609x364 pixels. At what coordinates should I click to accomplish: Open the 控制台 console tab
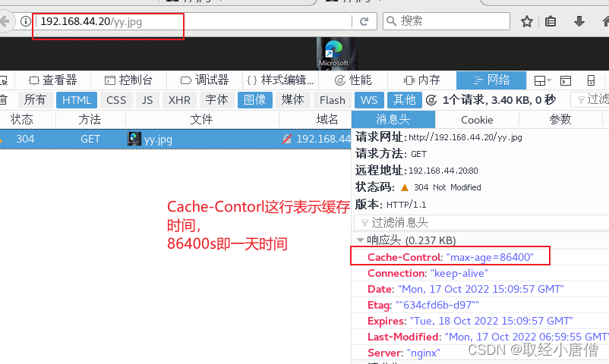(x=128, y=80)
